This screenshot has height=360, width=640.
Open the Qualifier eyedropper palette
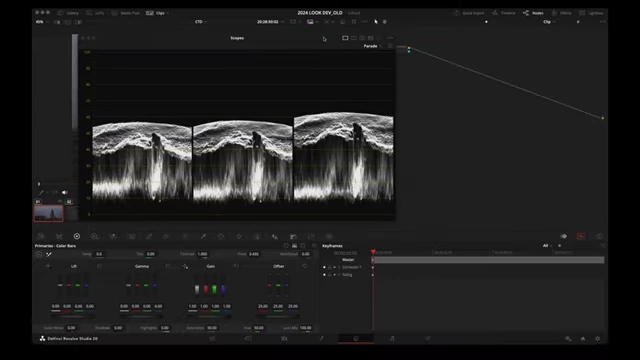click(x=203, y=236)
